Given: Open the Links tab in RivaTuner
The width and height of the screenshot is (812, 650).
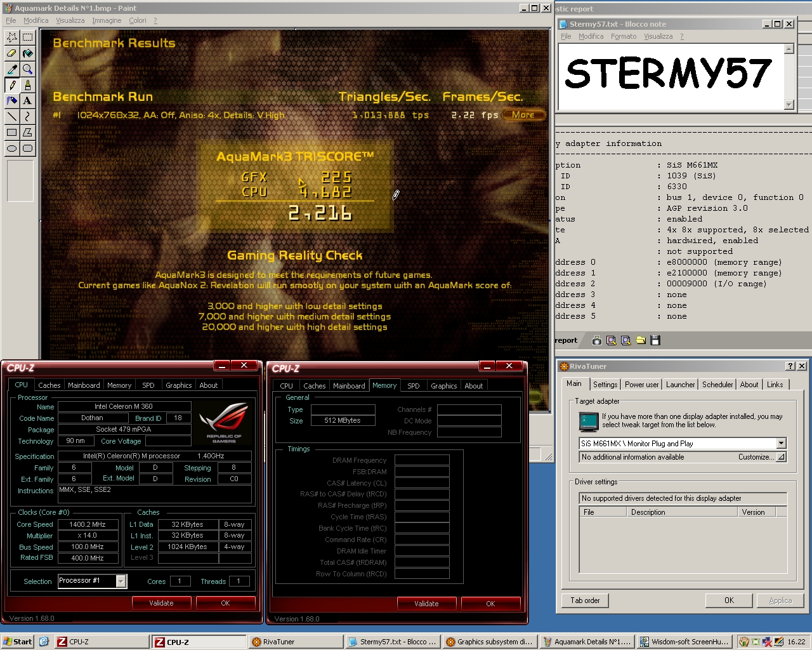Looking at the screenshot, I should (775, 385).
